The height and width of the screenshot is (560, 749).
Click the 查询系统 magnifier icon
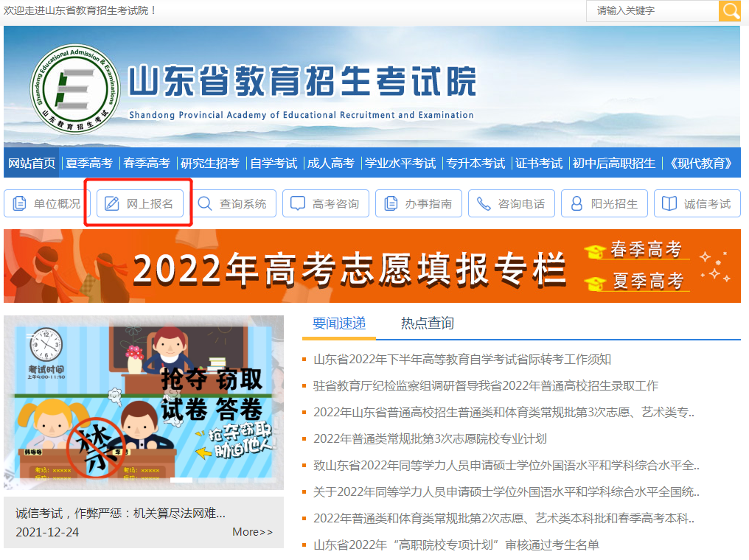pyautogui.click(x=203, y=203)
